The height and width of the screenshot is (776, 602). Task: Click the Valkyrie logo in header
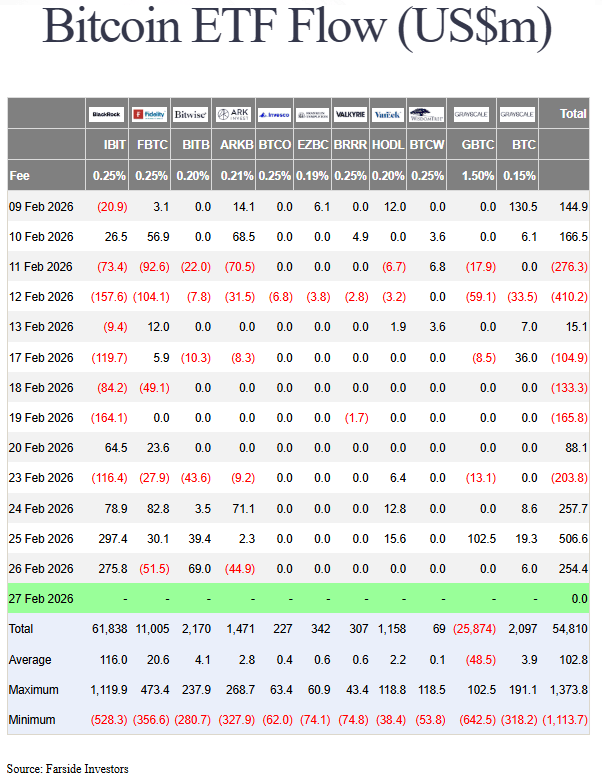click(351, 114)
